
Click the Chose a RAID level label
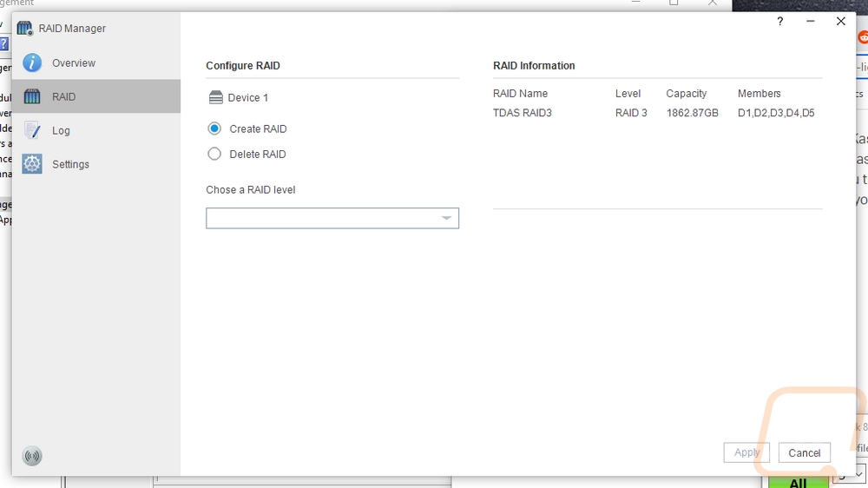point(250,189)
